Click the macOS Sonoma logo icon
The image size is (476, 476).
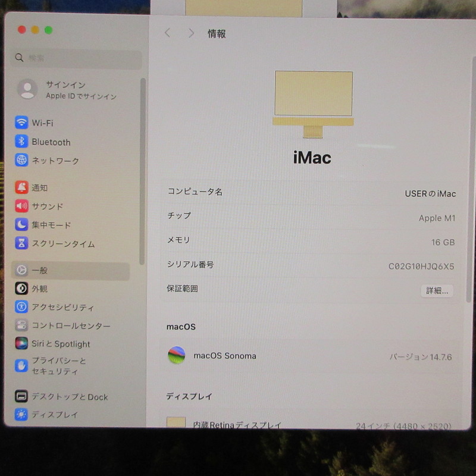point(176,355)
